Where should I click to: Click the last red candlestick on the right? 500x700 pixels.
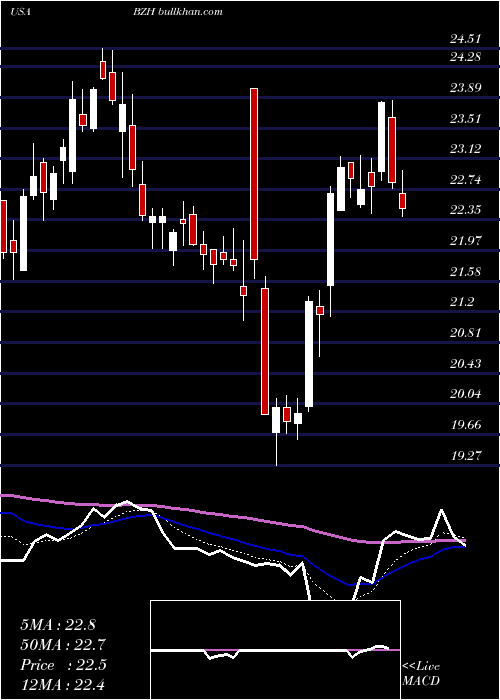point(403,201)
